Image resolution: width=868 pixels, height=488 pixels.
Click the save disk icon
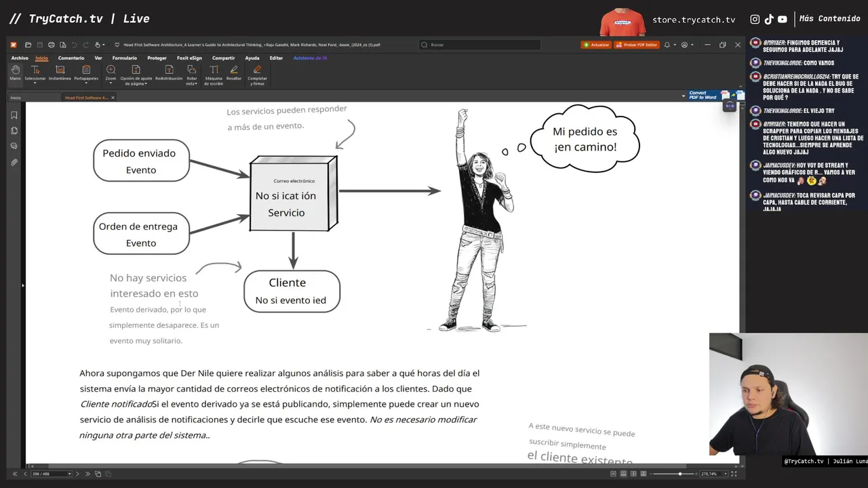pos(39,45)
